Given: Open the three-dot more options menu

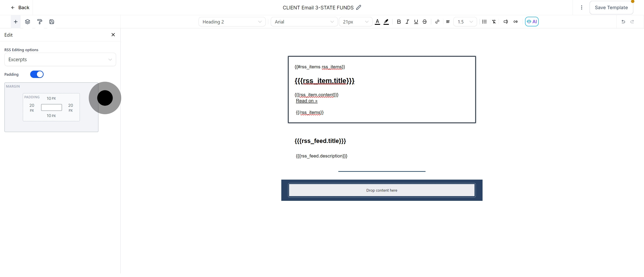Looking at the screenshot, I should coord(581,8).
